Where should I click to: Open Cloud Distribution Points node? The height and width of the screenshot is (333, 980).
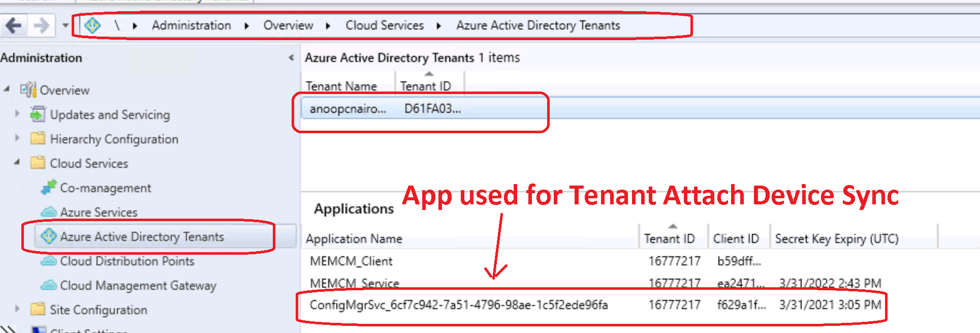(x=127, y=261)
